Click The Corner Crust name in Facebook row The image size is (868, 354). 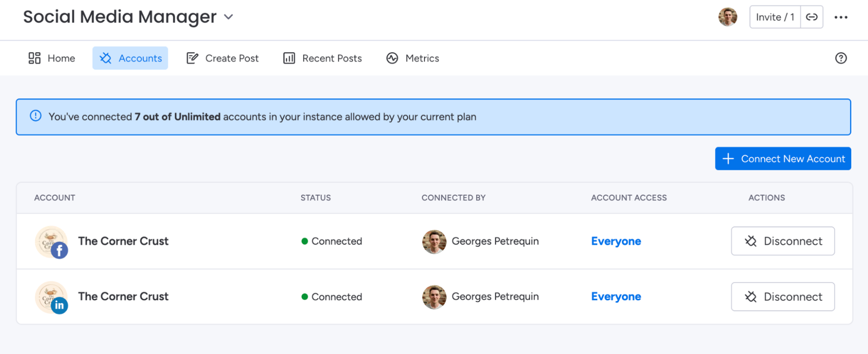123,241
